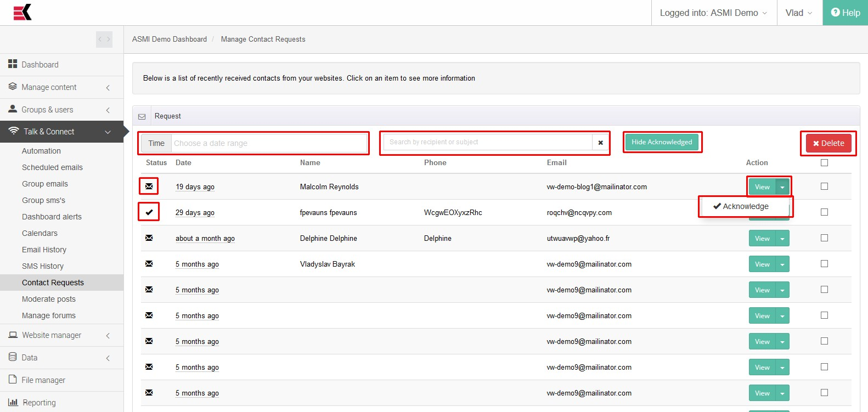Viewport: 868px width, 412px height.
Task: Click the Talk & Connect wifi icon
Action: tap(14, 131)
